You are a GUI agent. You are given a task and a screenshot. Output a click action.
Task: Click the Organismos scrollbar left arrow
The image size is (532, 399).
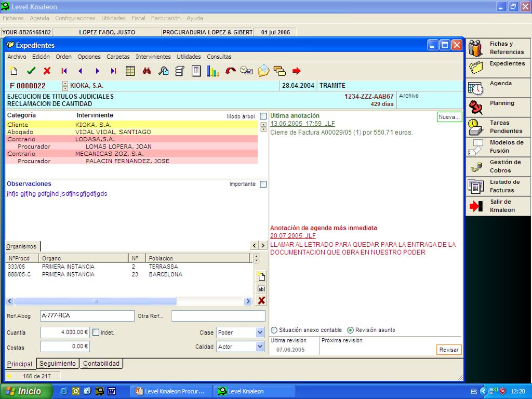tap(9, 301)
